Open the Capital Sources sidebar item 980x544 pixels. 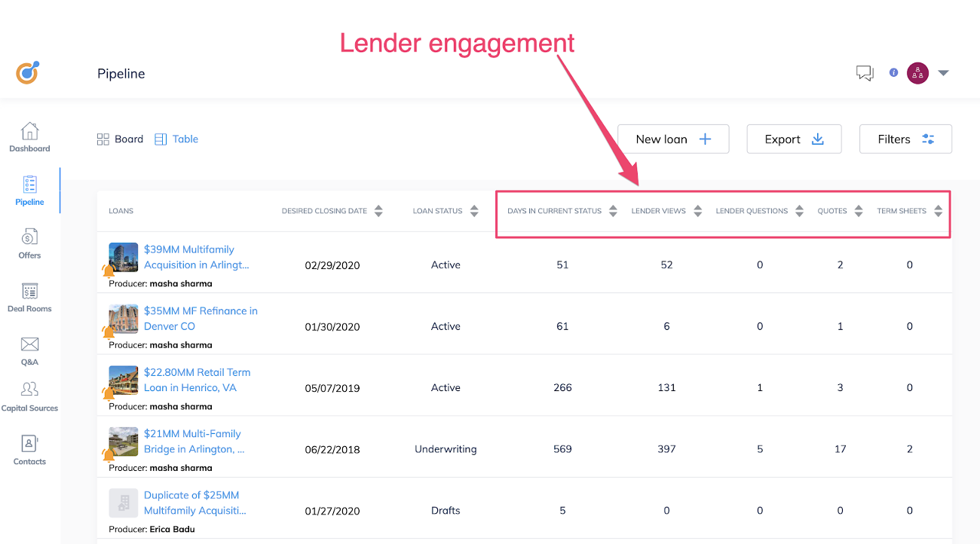click(x=29, y=397)
